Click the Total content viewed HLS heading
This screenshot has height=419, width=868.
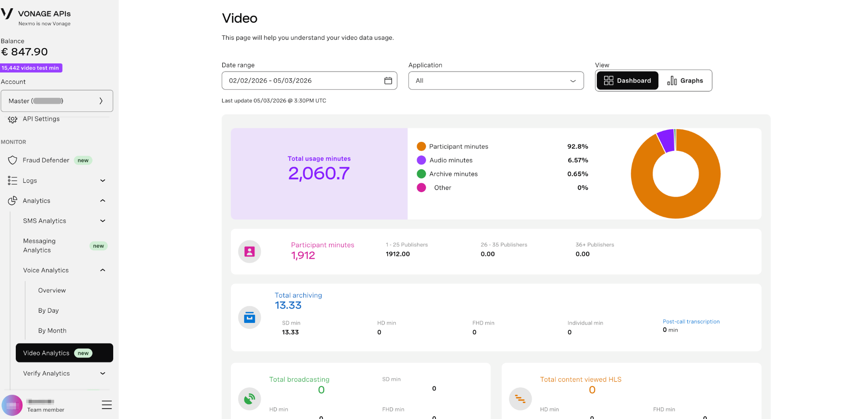coord(580,380)
